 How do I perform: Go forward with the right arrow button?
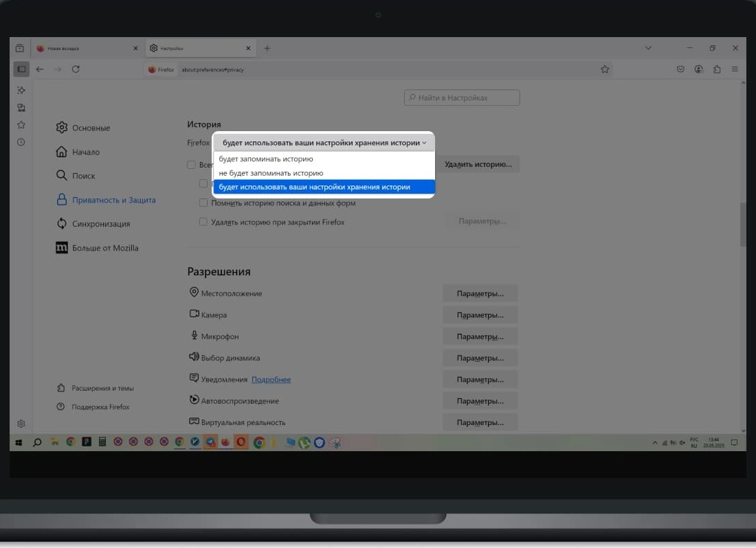point(58,69)
